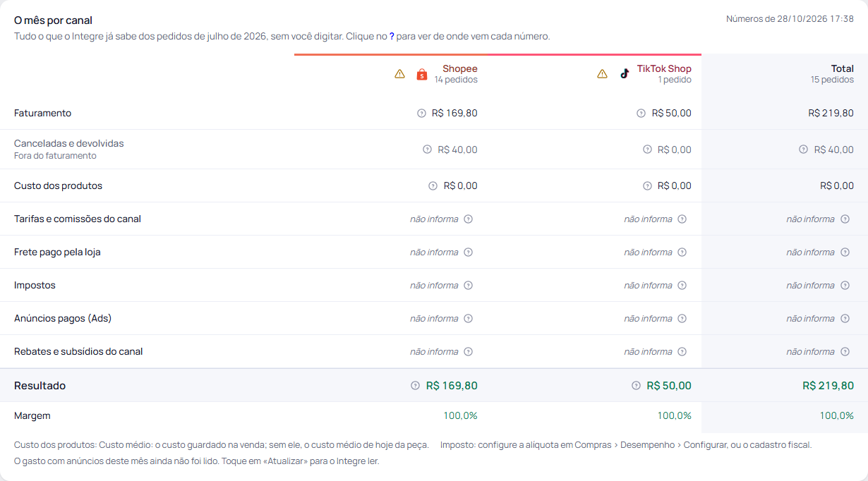
Task: Show help for Shopee Resultado R$ 169,80
Action: [x=415, y=386]
